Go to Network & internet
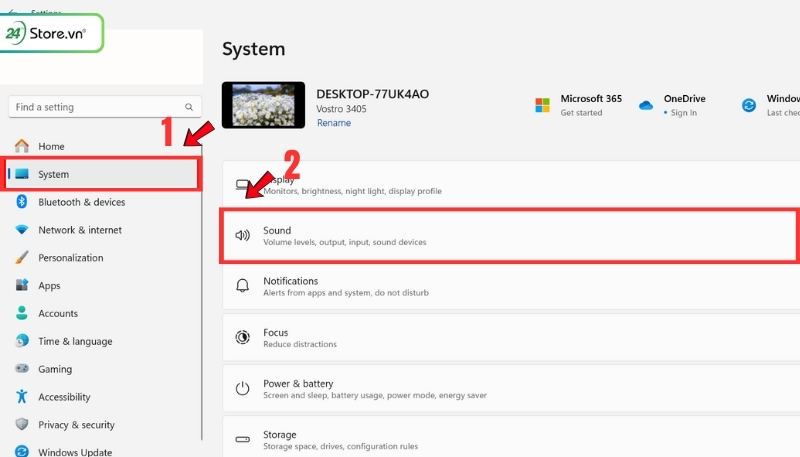The height and width of the screenshot is (457, 800). pos(104,230)
